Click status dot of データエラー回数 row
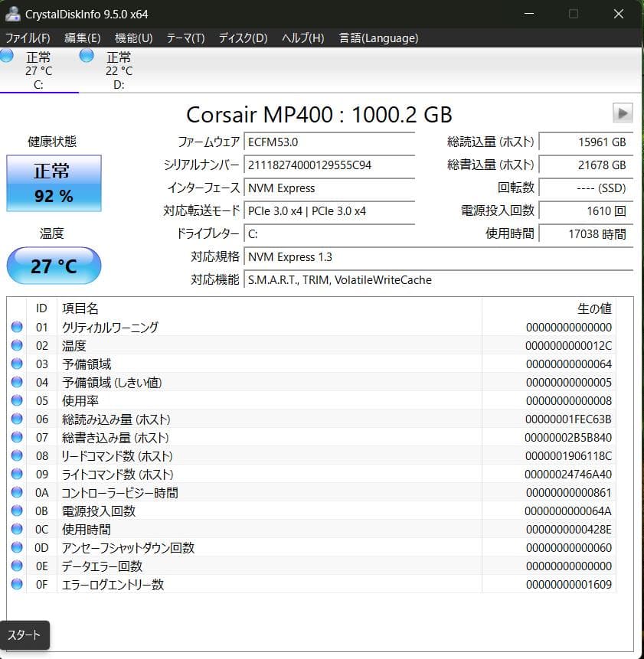Screen dimensions: 644x659 pos(17,566)
